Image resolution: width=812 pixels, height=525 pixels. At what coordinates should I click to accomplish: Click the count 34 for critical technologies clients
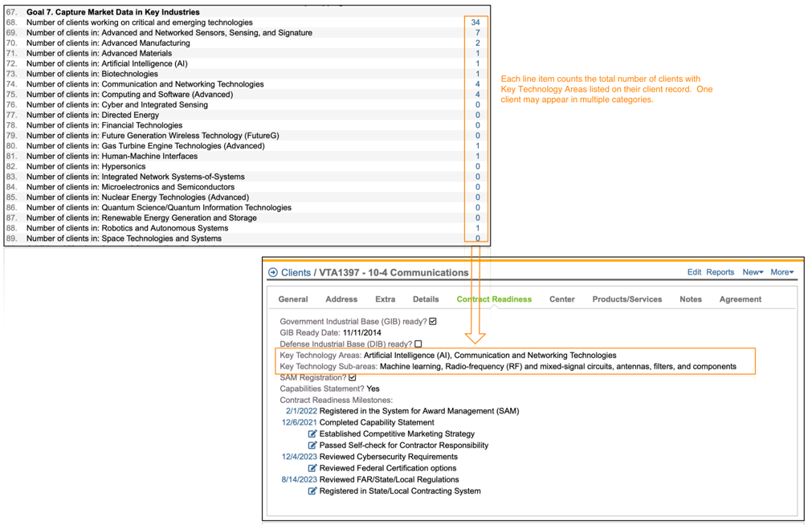[476, 22]
